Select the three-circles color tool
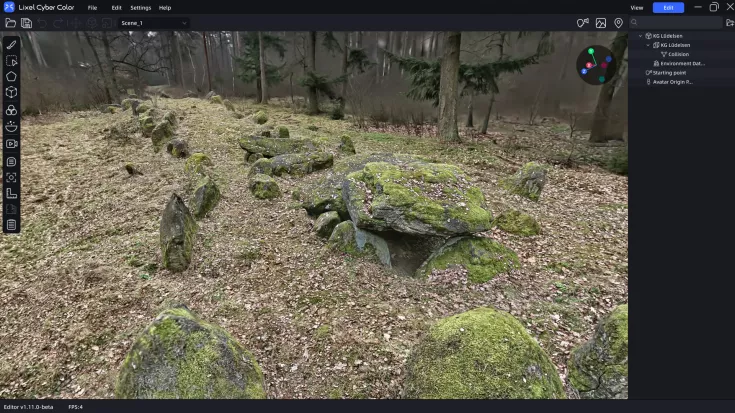The width and height of the screenshot is (735, 413). click(11, 110)
